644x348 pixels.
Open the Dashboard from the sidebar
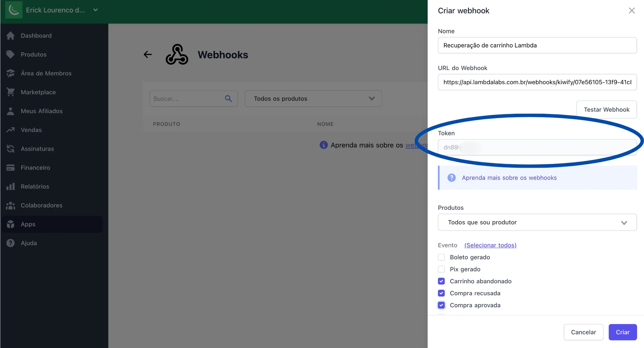(36, 35)
